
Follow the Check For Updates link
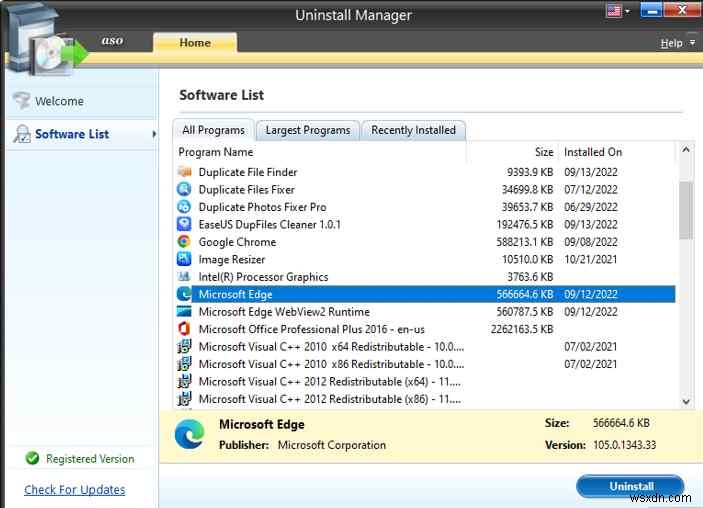74,490
